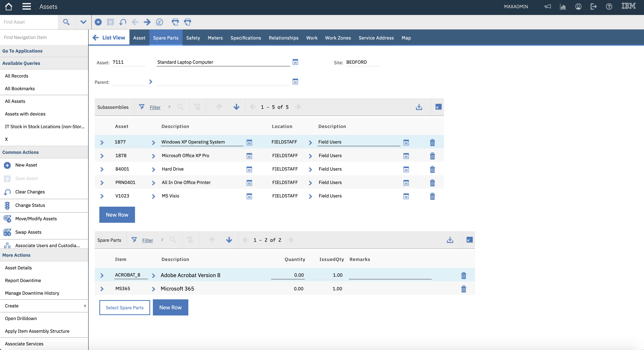Switch to the Specifications tab
Image resolution: width=644 pixels, height=350 pixels.
pyautogui.click(x=245, y=38)
